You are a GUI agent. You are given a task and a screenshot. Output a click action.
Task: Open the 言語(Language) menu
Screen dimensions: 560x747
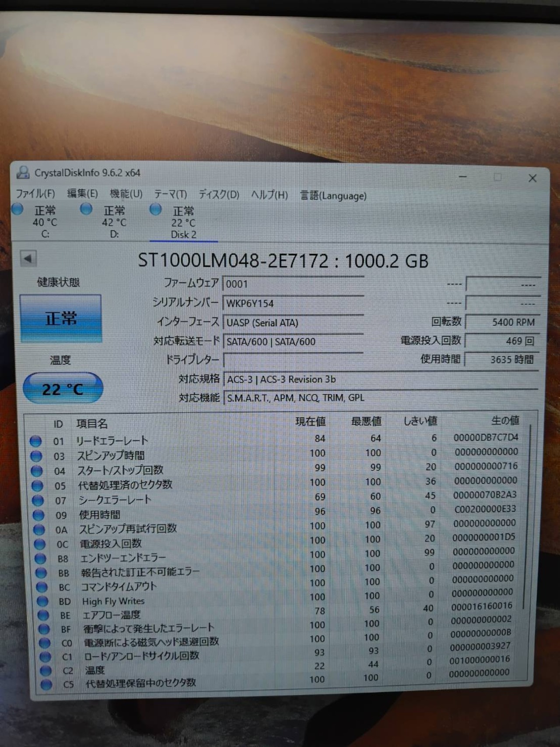pyautogui.click(x=333, y=195)
